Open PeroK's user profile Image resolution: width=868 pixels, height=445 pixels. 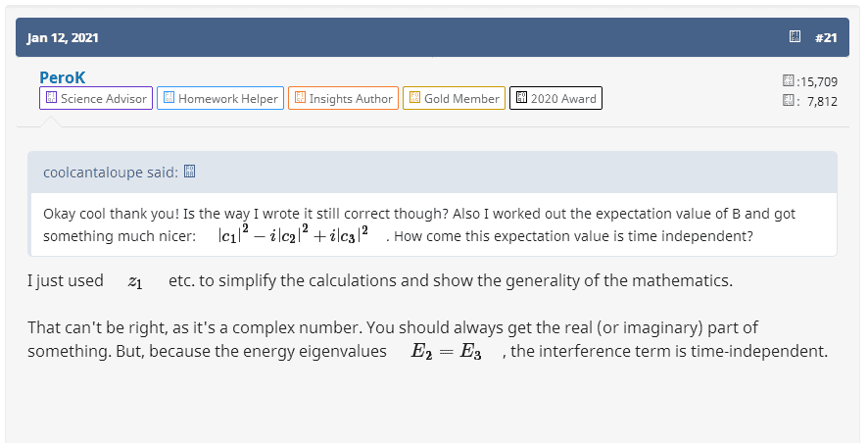pyautogui.click(x=63, y=77)
